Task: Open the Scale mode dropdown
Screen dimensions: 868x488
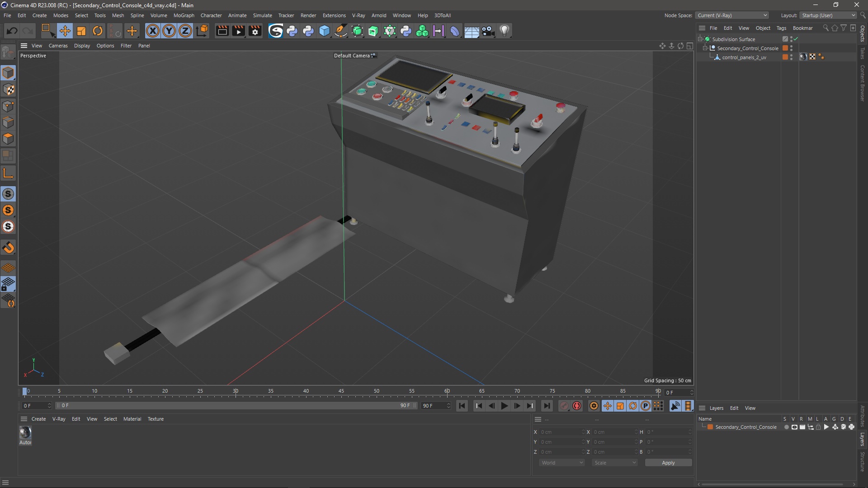Action: [615, 463]
